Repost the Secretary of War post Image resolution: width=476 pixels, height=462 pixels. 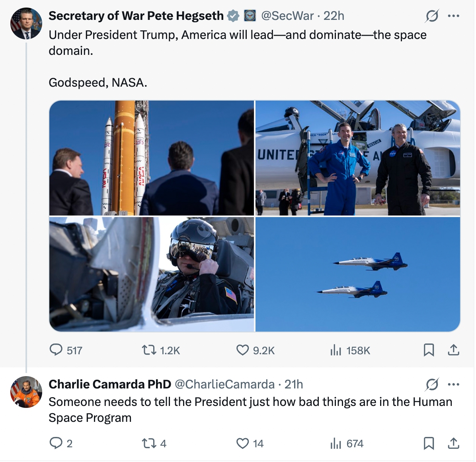point(149,350)
